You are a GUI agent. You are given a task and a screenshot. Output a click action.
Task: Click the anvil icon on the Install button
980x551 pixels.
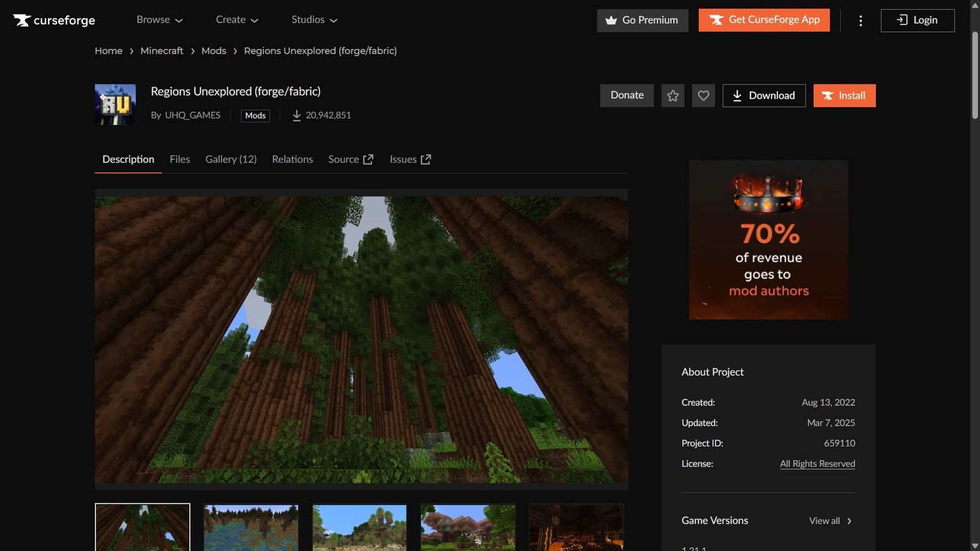coord(827,96)
